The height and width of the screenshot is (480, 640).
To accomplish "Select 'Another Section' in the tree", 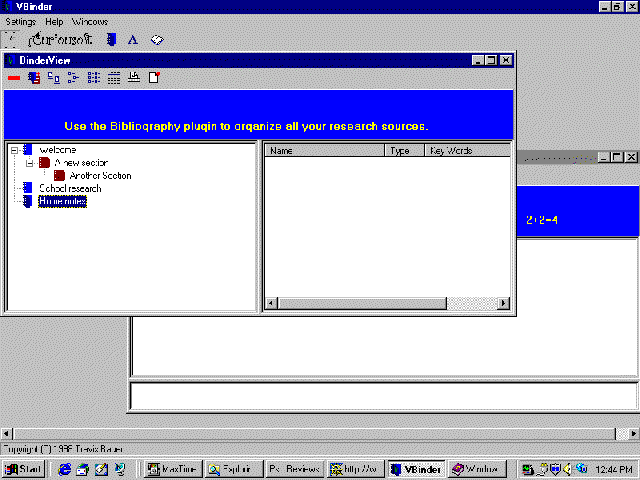I will pos(100,176).
